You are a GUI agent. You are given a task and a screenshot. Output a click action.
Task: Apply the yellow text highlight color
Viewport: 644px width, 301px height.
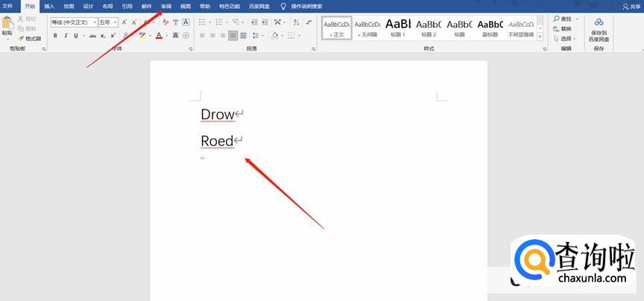(142, 36)
